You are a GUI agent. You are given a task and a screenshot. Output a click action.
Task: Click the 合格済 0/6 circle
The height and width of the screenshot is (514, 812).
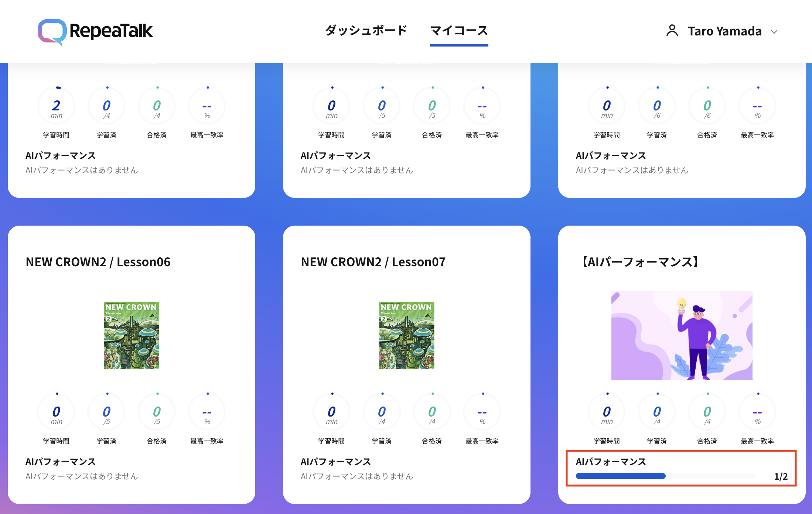tap(707, 106)
